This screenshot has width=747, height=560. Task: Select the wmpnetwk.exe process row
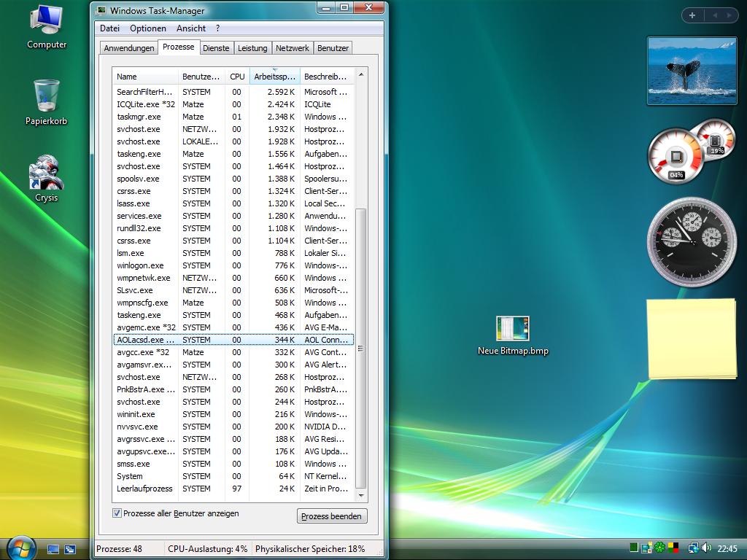pyautogui.click(x=233, y=278)
